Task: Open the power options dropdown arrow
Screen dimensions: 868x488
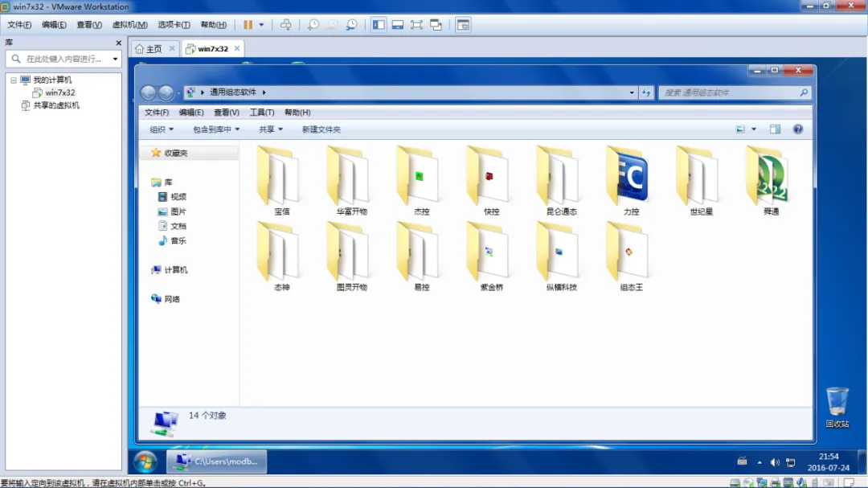Action: tap(261, 24)
